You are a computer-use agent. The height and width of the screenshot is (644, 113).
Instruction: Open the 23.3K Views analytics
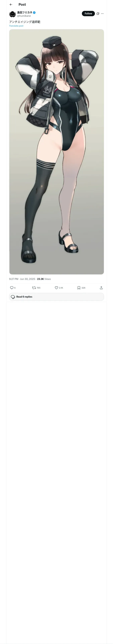coord(44,279)
